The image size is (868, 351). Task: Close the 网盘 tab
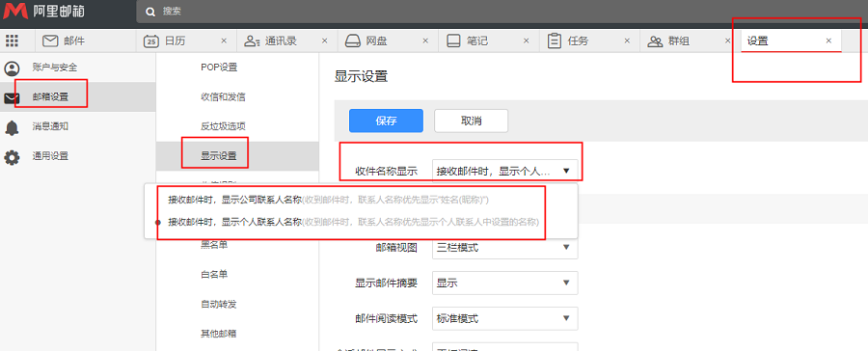coord(425,40)
